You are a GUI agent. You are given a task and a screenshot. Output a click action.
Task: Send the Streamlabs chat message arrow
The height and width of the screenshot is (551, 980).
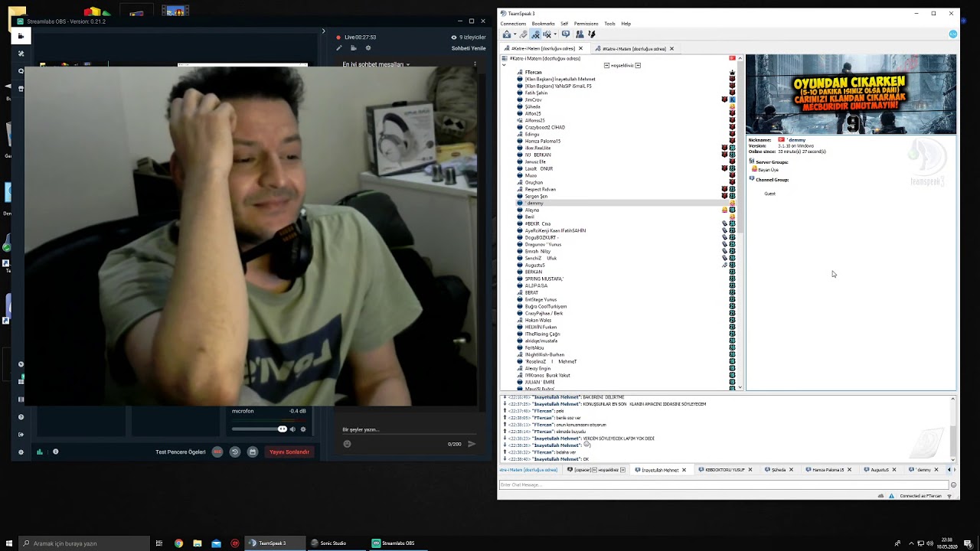point(472,444)
